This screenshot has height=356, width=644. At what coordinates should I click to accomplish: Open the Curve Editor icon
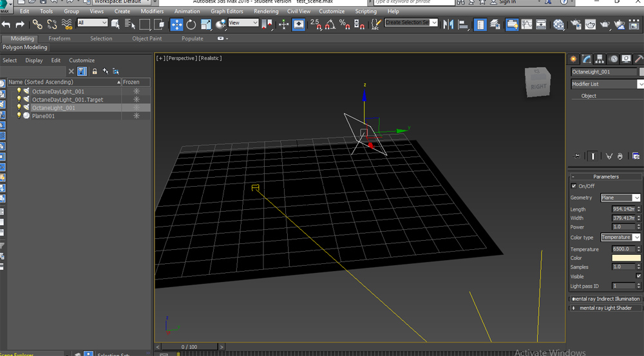(x=527, y=24)
